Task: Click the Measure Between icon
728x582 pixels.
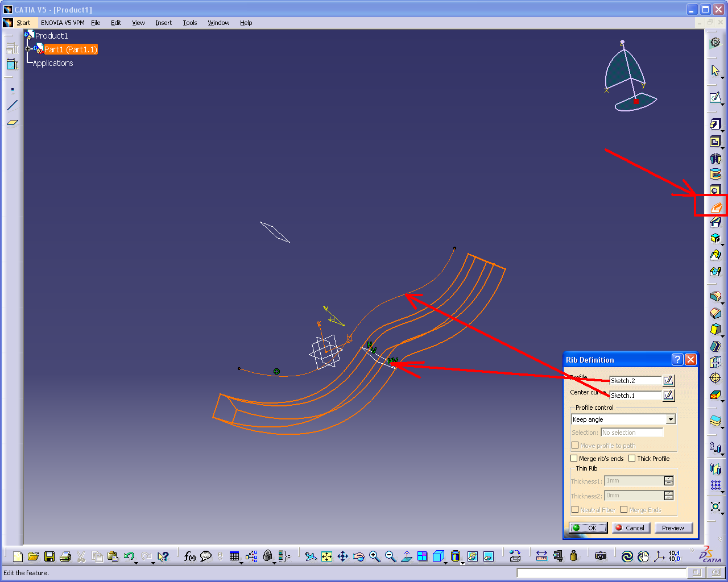Action: [x=541, y=556]
